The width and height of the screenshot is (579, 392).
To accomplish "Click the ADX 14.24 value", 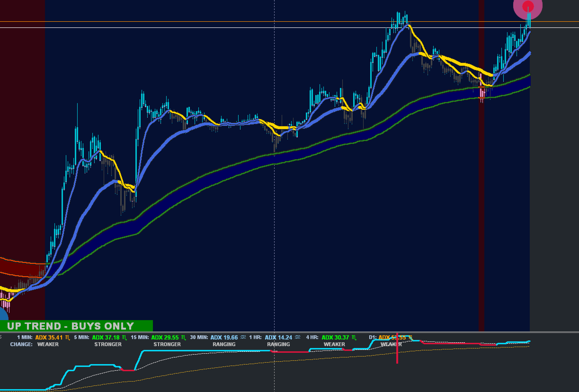I will point(278,337).
